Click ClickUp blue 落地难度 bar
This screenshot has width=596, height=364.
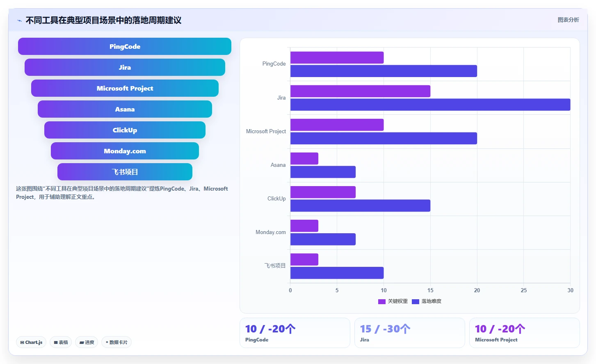click(x=360, y=206)
